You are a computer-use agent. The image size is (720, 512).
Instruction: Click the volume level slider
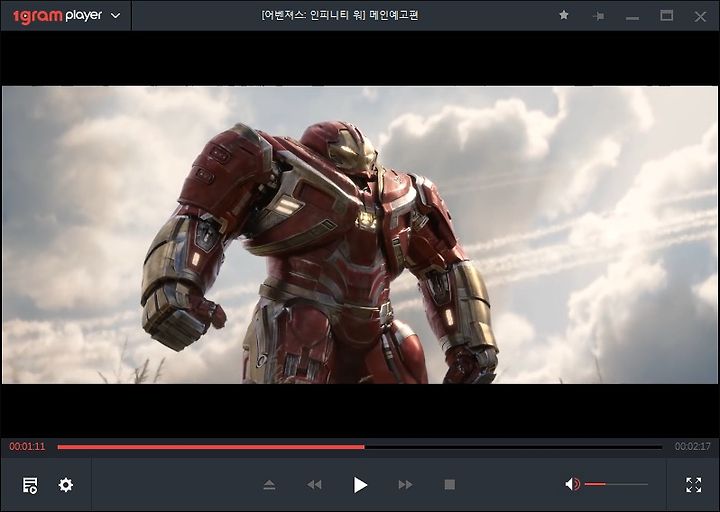click(x=616, y=484)
